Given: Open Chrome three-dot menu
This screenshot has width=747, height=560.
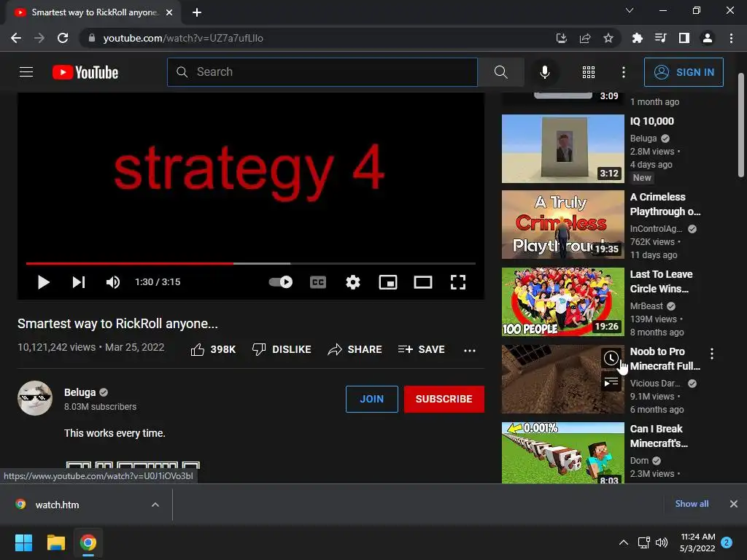Looking at the screenshot, I should tap(731, 38).
